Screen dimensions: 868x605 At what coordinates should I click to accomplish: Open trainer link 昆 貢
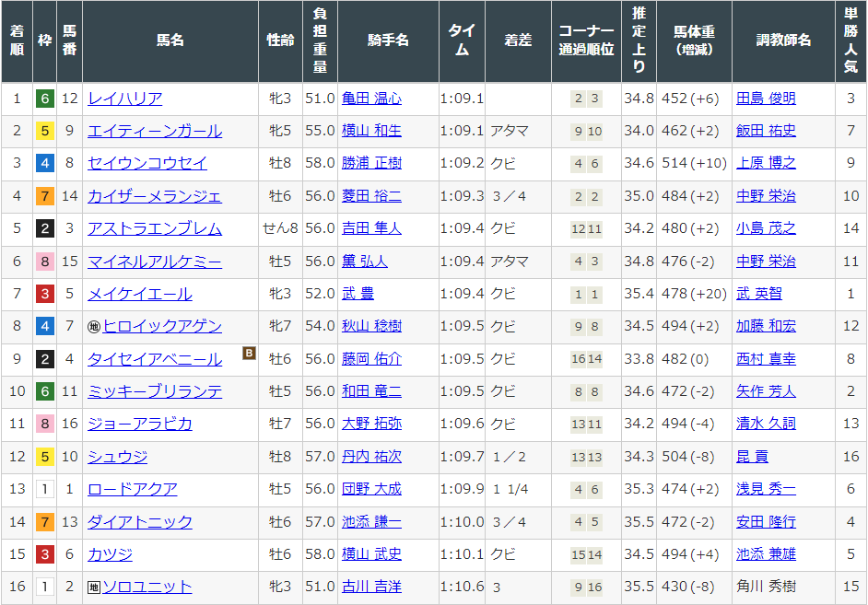[x=752, y=457]
